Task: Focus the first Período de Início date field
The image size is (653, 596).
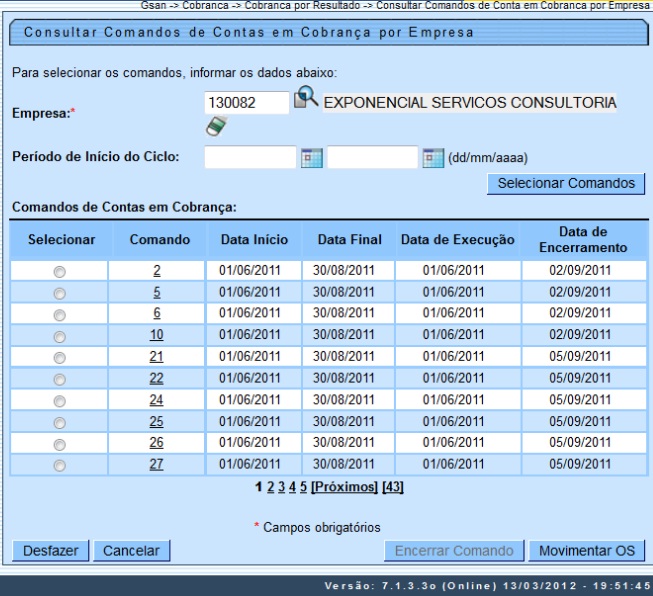Action: (250, 158)
